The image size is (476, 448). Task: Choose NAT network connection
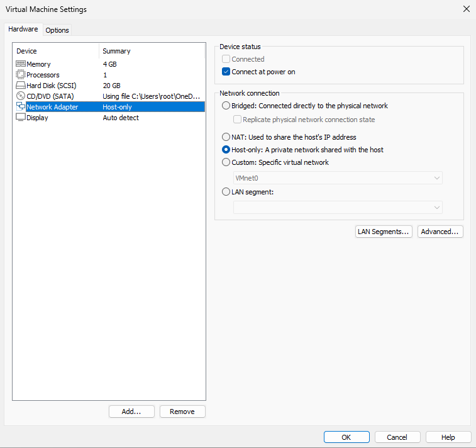click(226, 137)
